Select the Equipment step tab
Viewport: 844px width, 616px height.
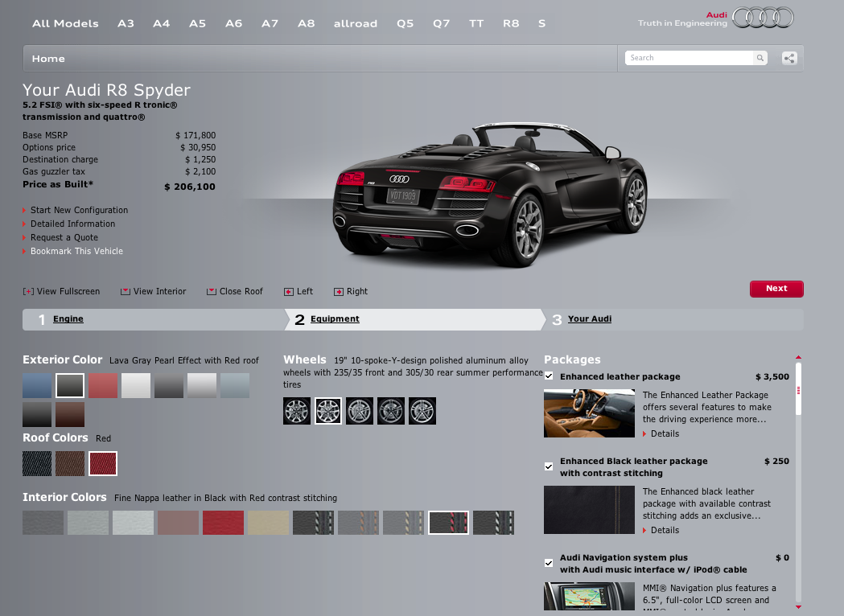[335, 319]
